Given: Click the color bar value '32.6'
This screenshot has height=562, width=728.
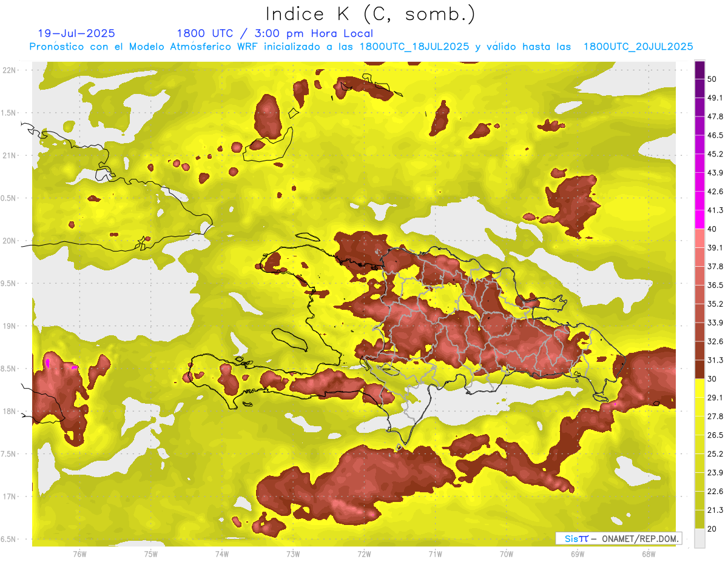Looking at the screenshot, I should (715, 341).
